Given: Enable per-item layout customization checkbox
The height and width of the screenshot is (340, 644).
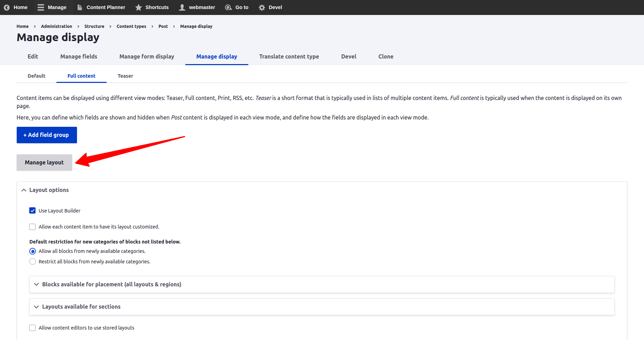Looking at the screenshot, I should click(x=32, y=227).
